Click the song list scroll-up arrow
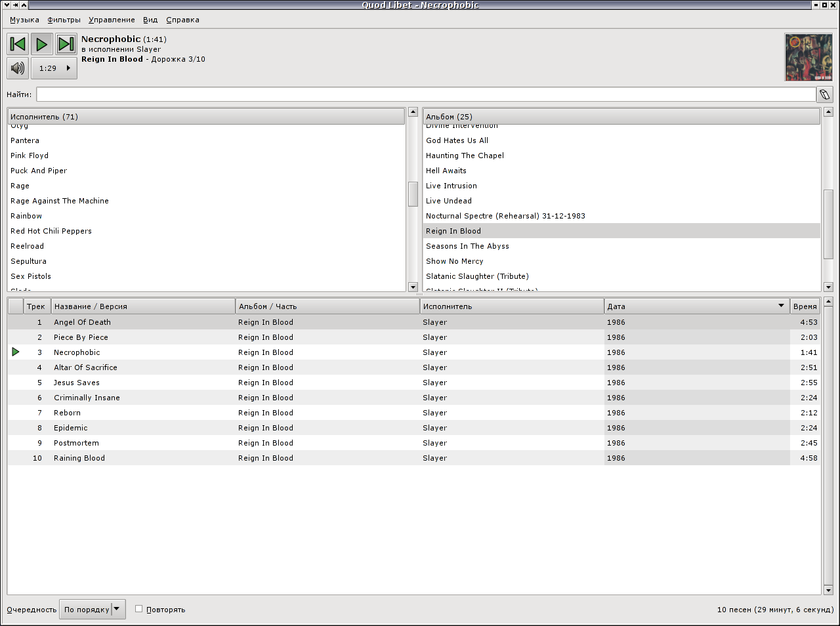This screenshot has width=840, height=626. point(828,303)
